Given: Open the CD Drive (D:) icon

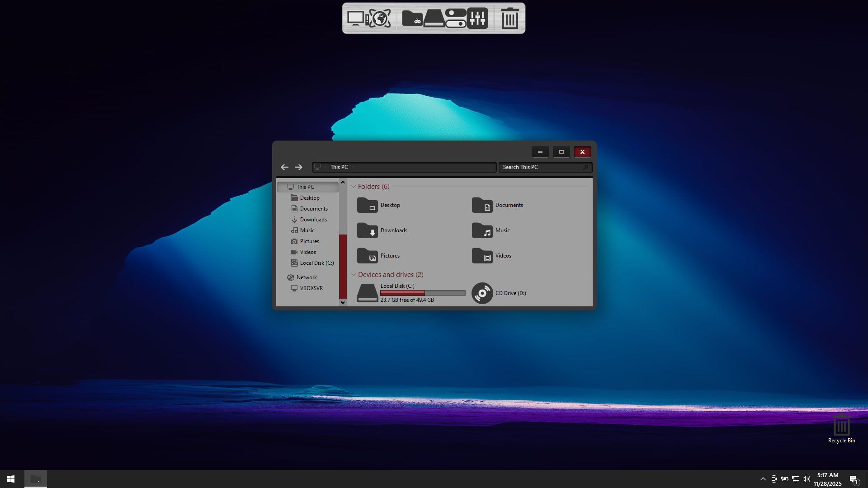Looking at the screenshot, I should (x=482, y=293).
